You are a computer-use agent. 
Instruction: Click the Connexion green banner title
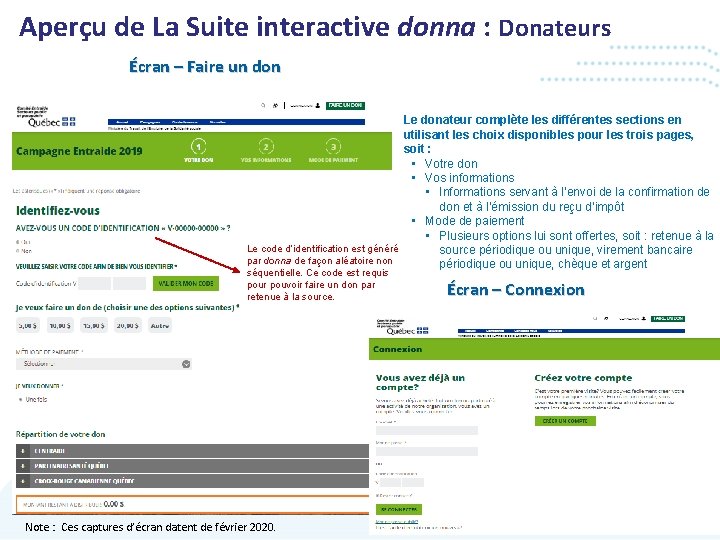(x=398, y=349)
